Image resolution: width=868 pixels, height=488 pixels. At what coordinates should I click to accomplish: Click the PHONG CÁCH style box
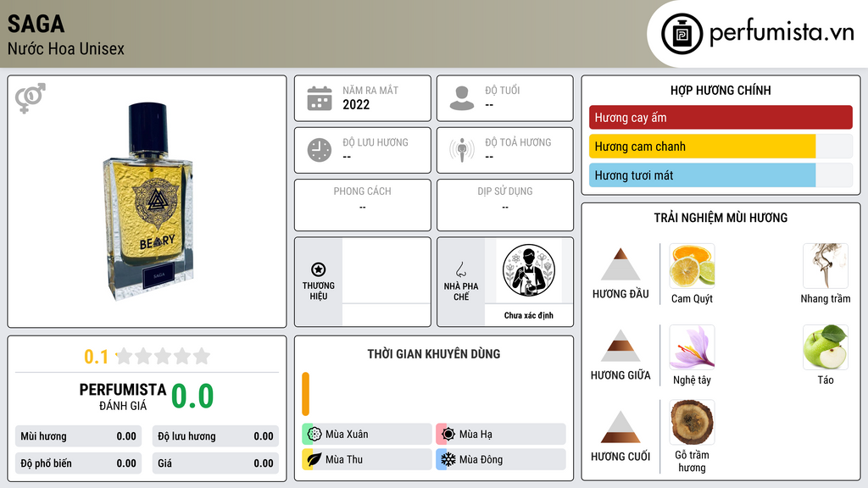(x=363, y=205)
